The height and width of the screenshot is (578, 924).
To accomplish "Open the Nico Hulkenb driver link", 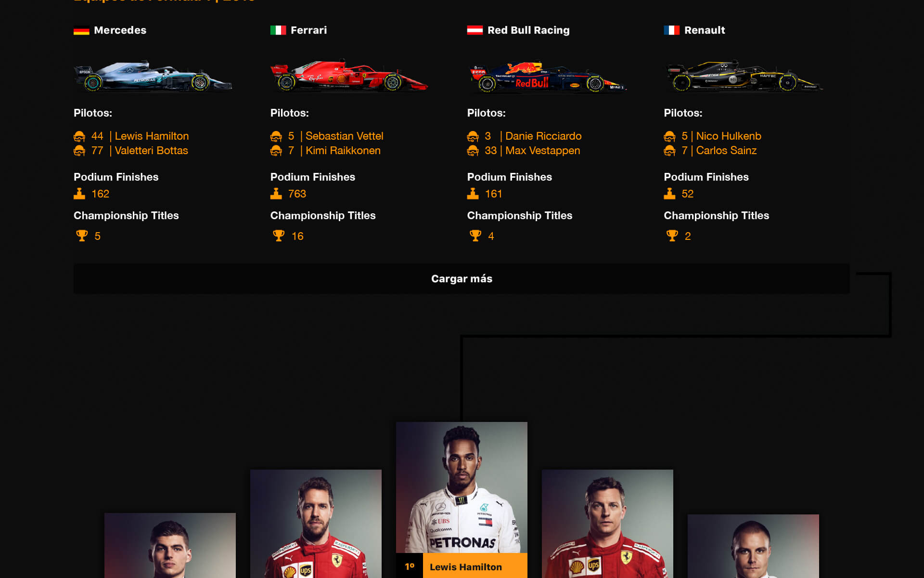I will tap(729, 136).
